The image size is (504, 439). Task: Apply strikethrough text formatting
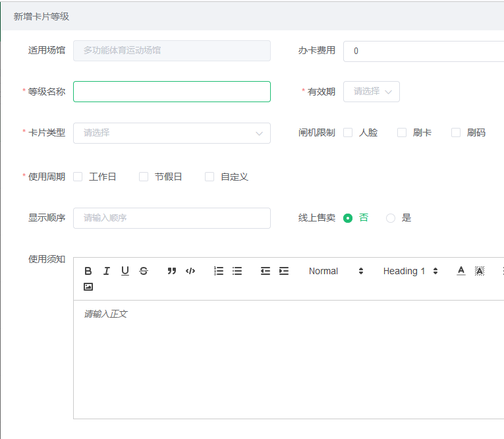[x=144, y=271]
